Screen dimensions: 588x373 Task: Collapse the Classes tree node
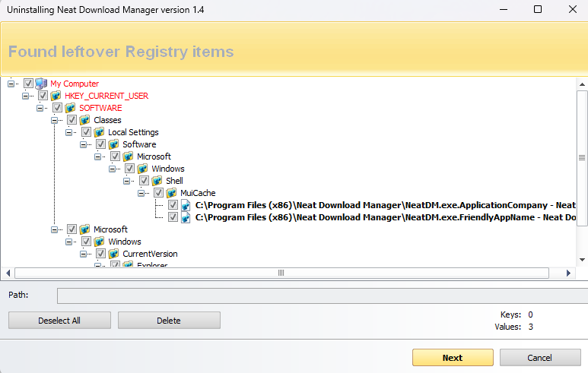56,120
